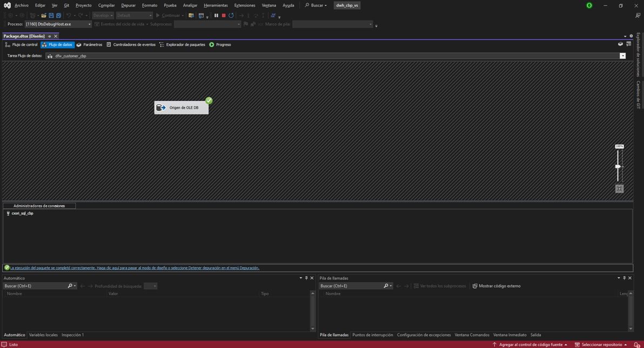Viewport: 644px width, 348px height.
Task: Pin the Automático panel
Action: (306, 278)
